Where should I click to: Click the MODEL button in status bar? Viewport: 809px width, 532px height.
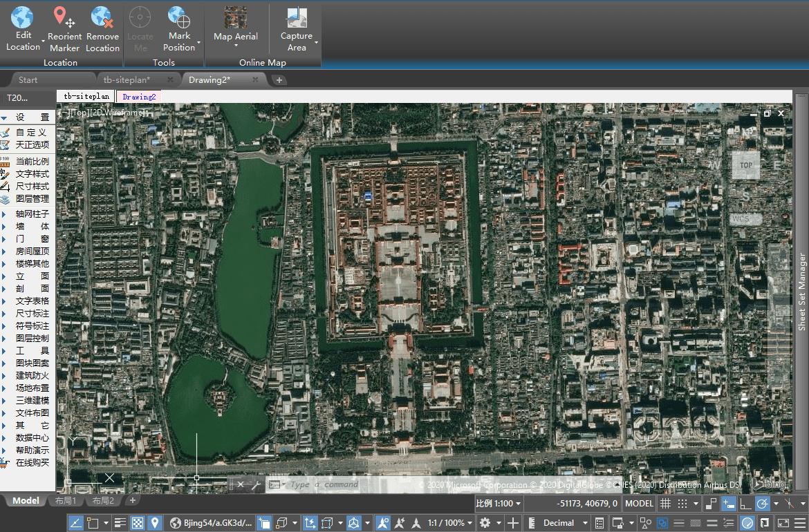click(639, 504)
